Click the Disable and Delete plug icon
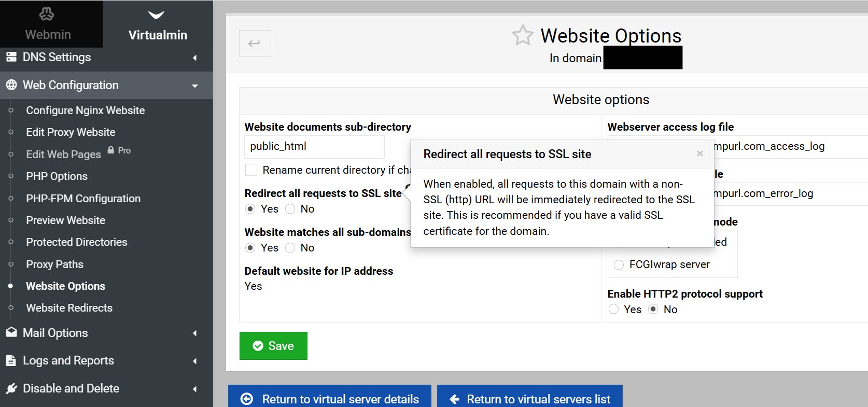The width and height of the screenshot is (868, 407). click(11, 388)
